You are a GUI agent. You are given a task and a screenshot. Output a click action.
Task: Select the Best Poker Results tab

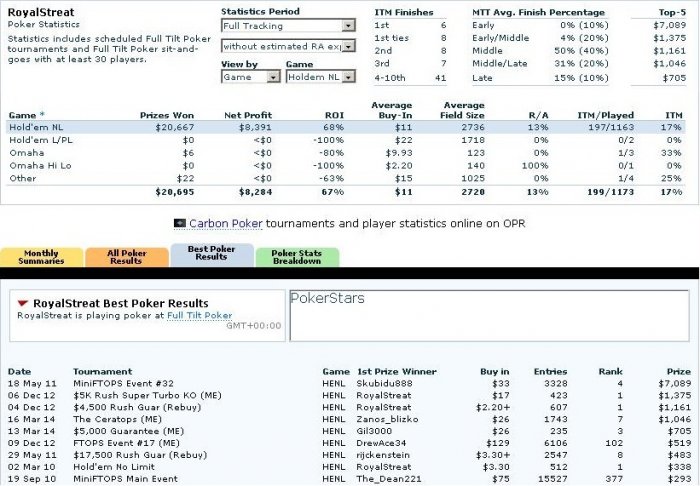click(x=212, y=255)
